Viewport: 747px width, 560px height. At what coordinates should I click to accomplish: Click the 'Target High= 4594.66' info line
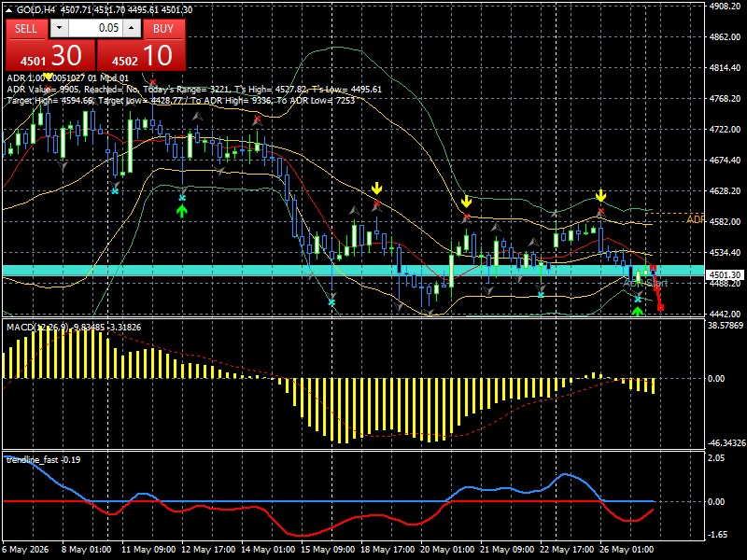(180, 101)
